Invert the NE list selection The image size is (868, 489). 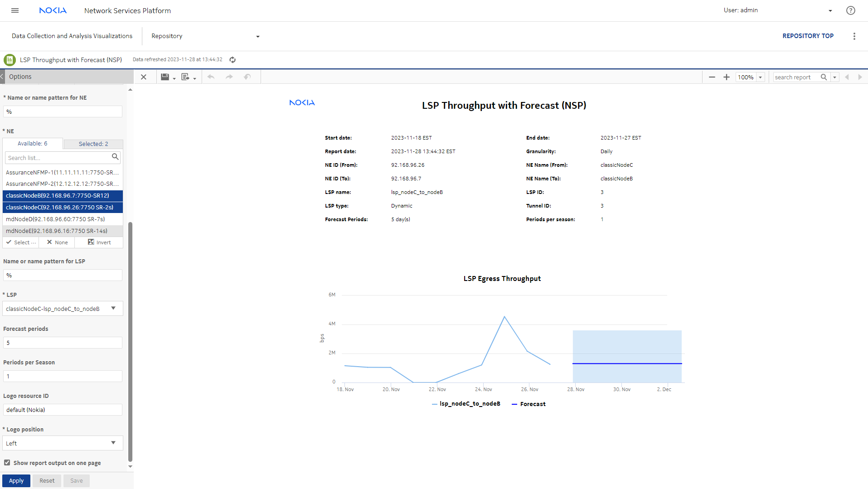click(99, 242)
